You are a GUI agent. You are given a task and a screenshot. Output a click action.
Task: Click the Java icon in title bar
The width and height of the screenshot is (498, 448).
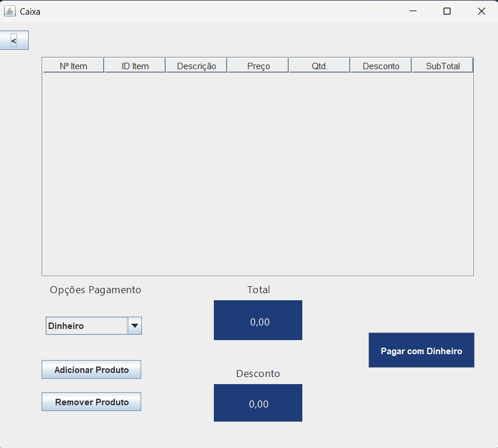(x=9, y=11)
